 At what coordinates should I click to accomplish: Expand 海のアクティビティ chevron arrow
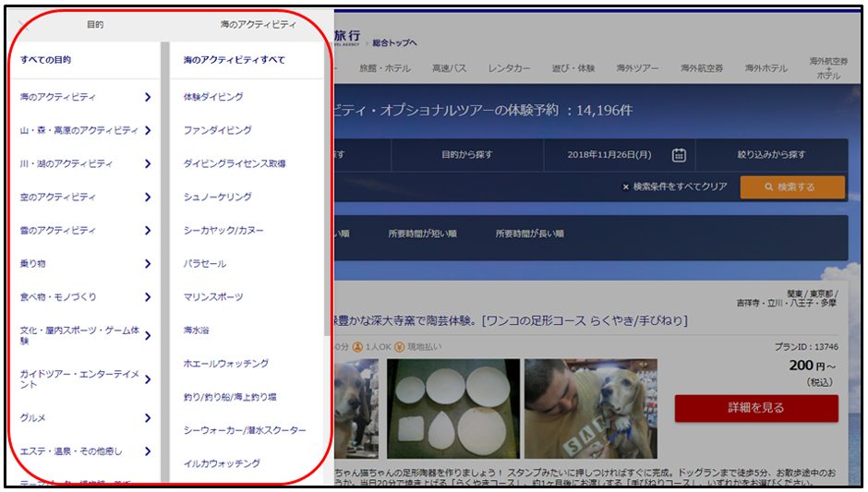tap(148, 97)
